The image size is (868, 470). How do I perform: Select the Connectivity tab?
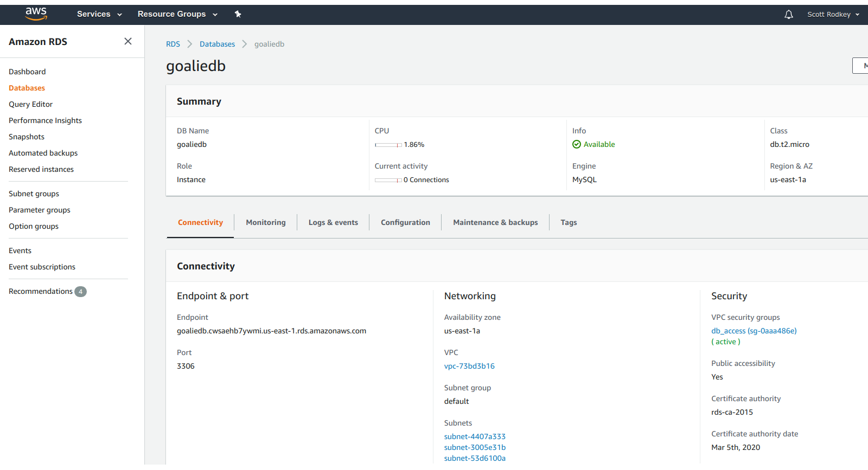(200, 222)
